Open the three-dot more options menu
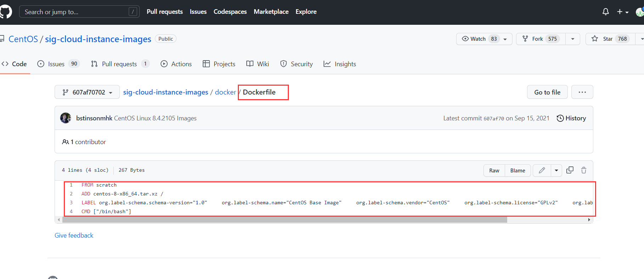 point(582,92)
